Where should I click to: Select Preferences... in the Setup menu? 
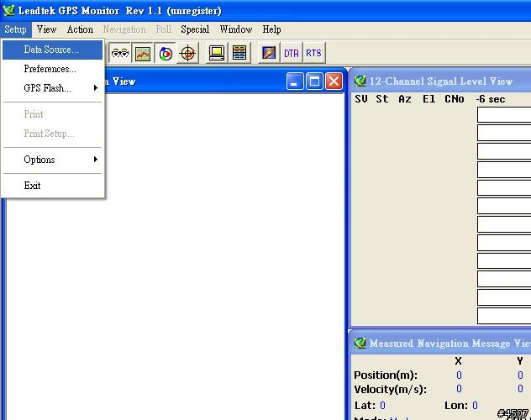tap(52, 69)
